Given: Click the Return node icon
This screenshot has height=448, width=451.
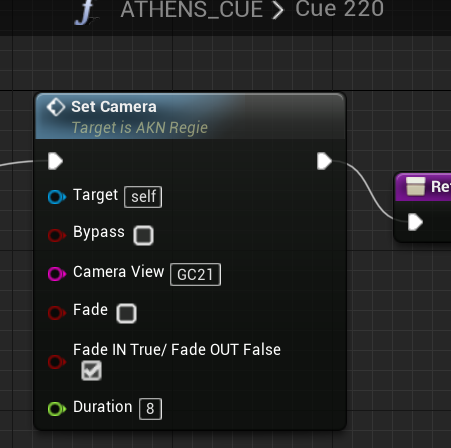Looking at the screenshot, I should pyautogui.click(x=416, y=186).
